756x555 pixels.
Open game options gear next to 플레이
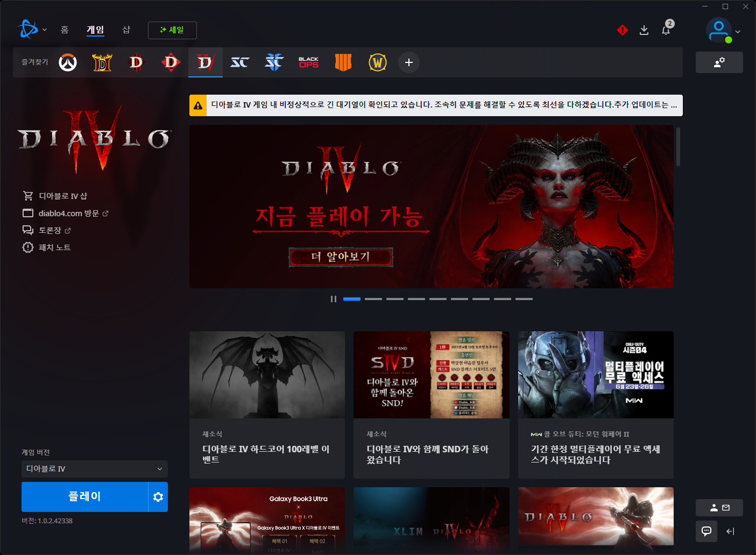(x=158, y=497)
